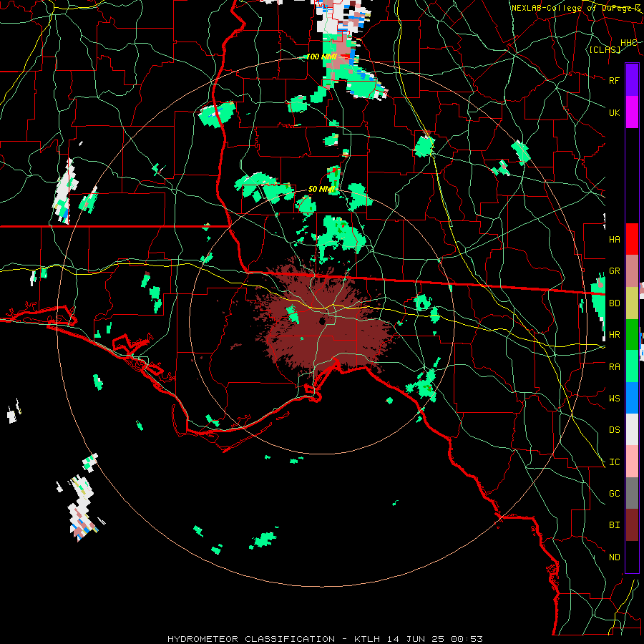Select the white DS dry snow swatch
The image size is (644, 644).
tap(632, 429)
